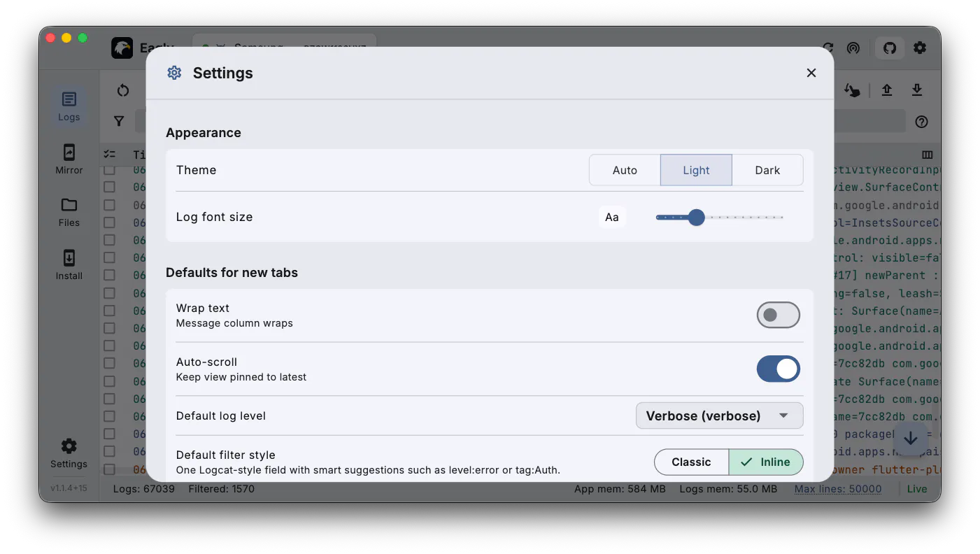Tick the first log row checkbox
Image resolution: width=980 pixels, height=554 pixels.
110,169
